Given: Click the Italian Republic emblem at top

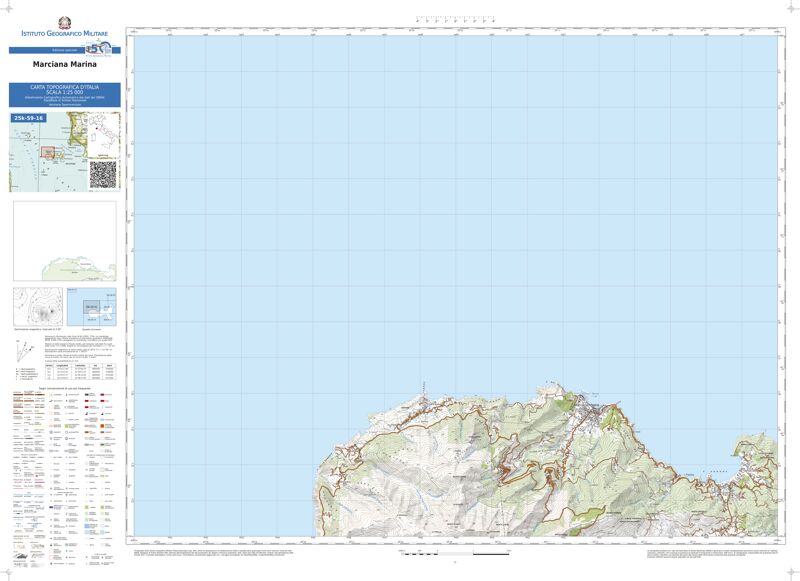Looking at the screenshot, I should 65,20.
